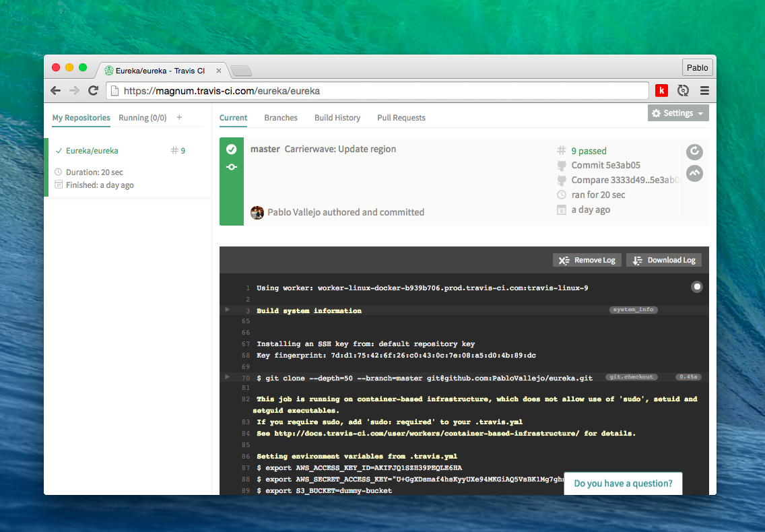Switch to My Repositories tab

[x=81, y=118]
